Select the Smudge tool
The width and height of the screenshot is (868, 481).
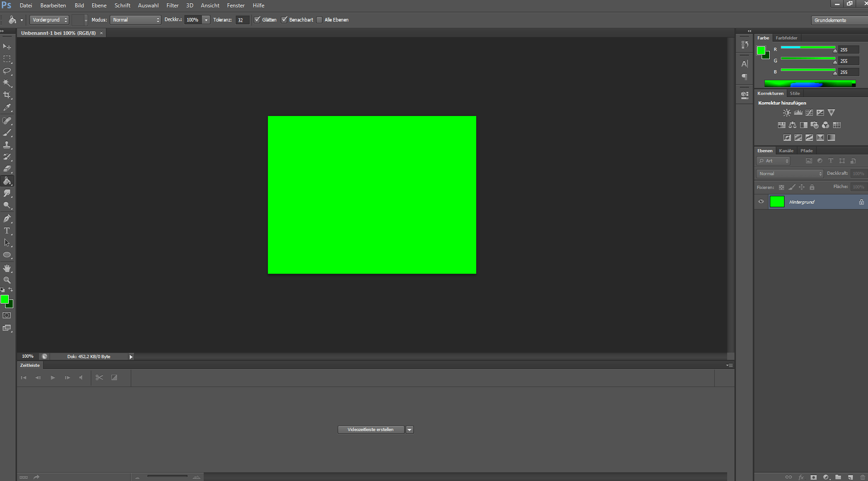(7, 193)
